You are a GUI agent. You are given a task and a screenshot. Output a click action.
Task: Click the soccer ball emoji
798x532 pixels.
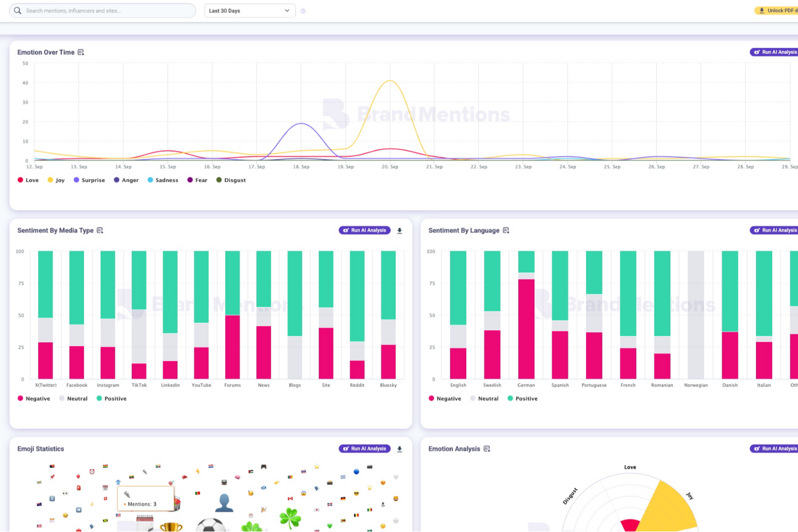[x=210, y=525]
